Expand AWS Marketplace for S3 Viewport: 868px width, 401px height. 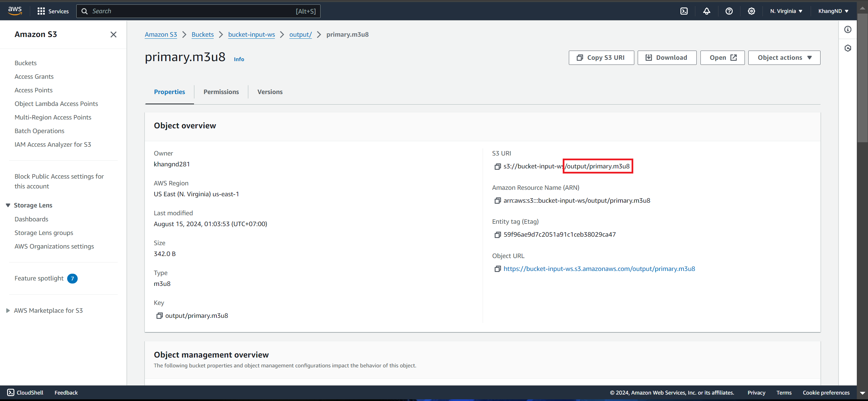pos(8,311)
